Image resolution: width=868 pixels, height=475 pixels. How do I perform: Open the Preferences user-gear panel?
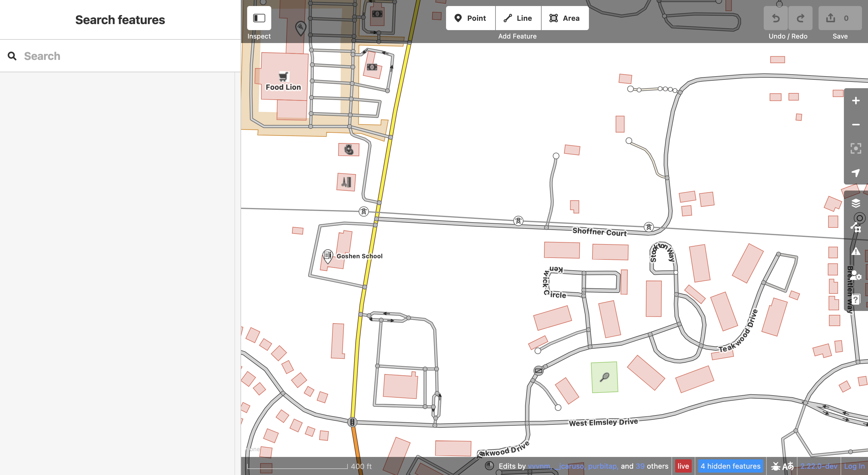856,275
